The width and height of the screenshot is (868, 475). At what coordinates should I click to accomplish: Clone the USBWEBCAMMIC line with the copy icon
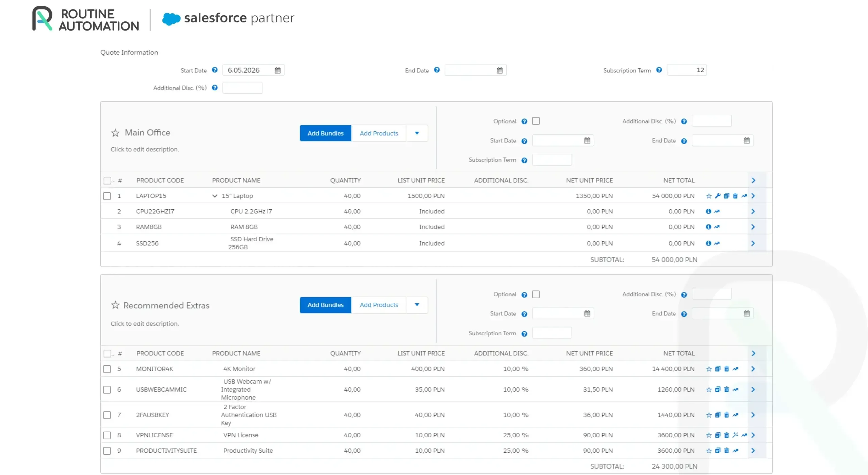717,389
